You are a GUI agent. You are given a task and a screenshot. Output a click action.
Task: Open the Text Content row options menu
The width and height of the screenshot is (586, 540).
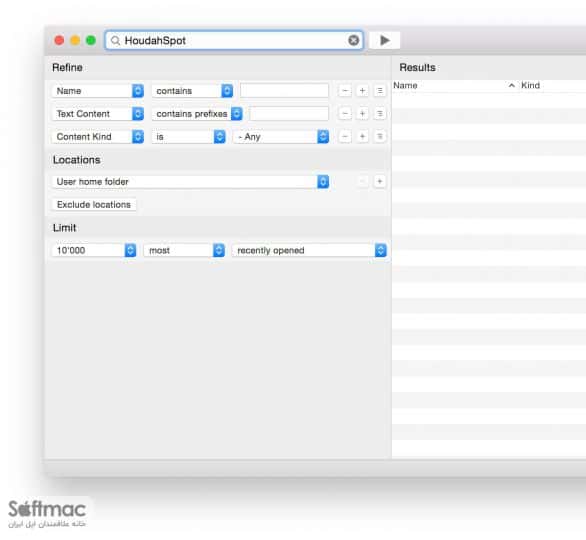tap(379, 114)
